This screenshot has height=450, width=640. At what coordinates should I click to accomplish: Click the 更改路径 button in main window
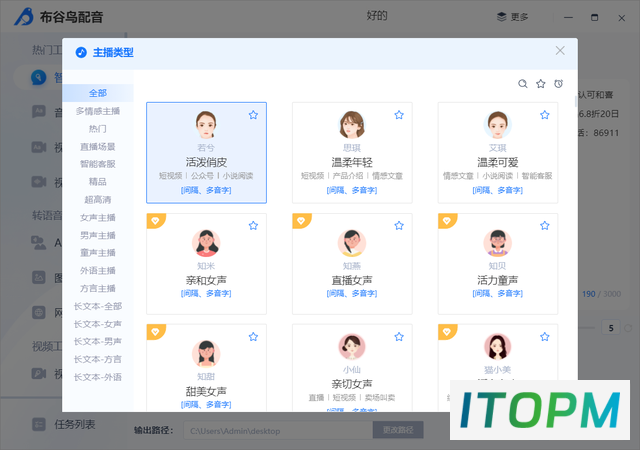(398, 430)
